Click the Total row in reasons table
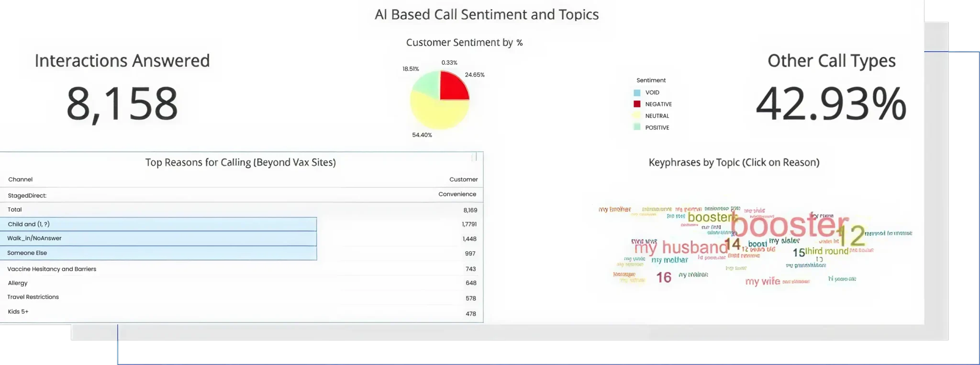This screenshot has height=365, width=980. pos(242,210)
